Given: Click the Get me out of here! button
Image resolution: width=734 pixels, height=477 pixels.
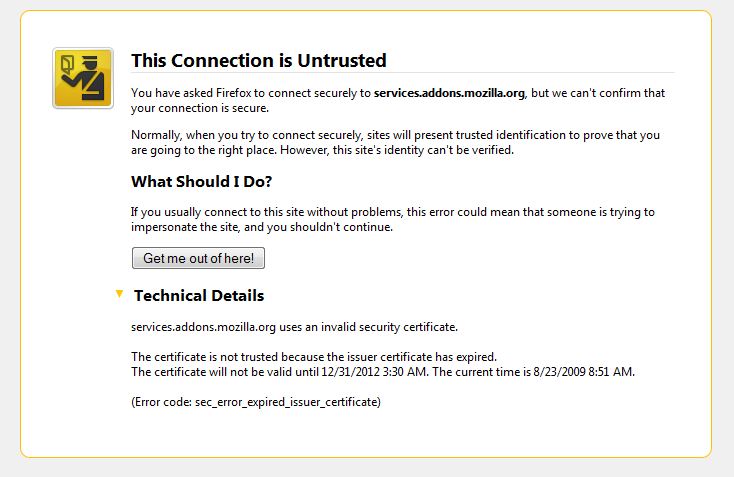Looking at the screenshot, I should [x=198, y=258].
